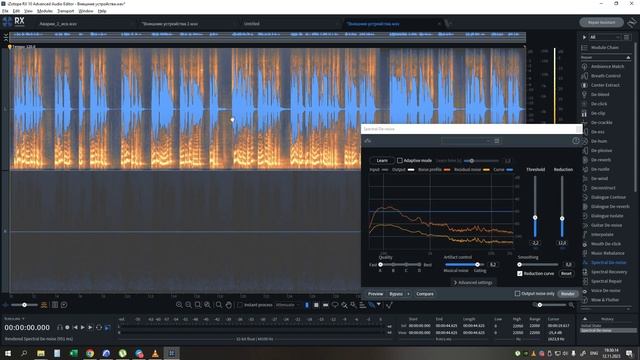The width and height of the screenshot is (640, 360).
Task: Click the zoom out magnifier icon
Action: 188,305
